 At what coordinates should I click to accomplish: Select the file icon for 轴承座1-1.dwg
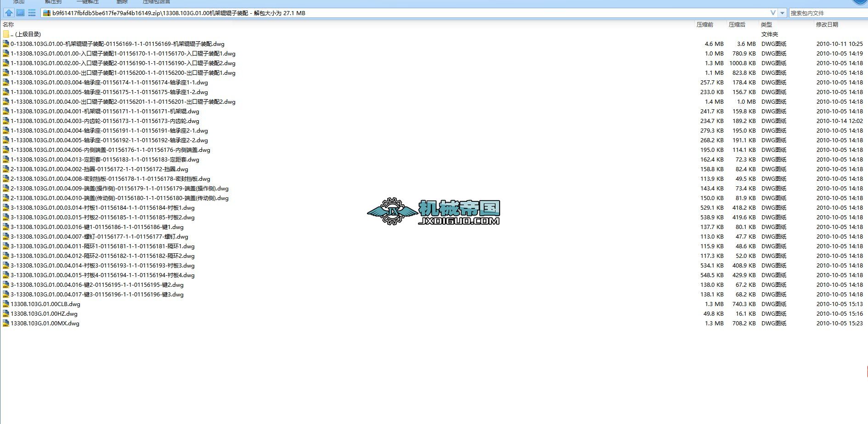[6, 83]
